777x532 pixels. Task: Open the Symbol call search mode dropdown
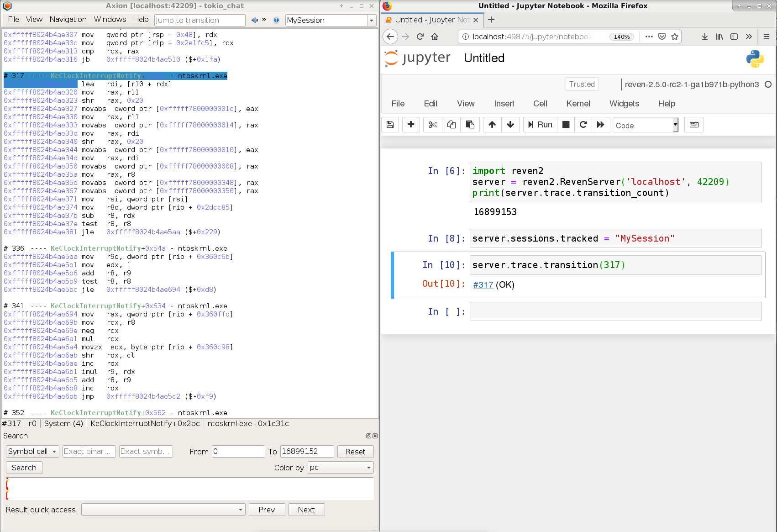pyautogui.click(x=32, y=451)
